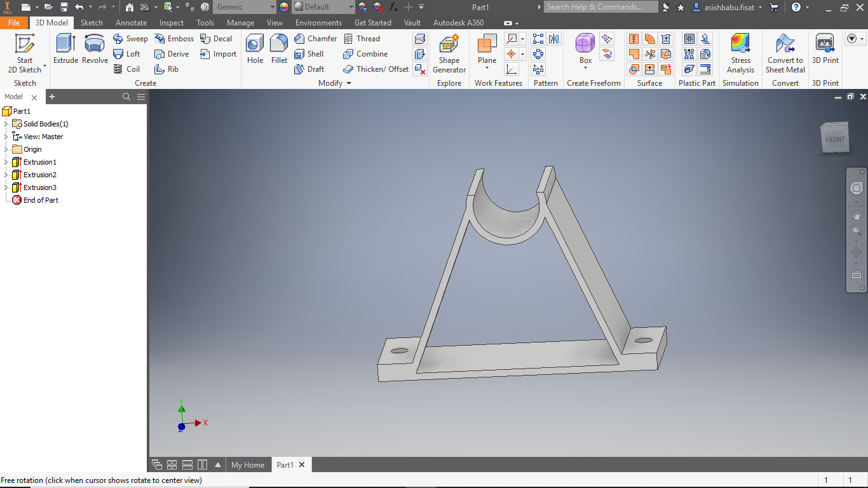Click Convert to Sheet Metal
The image size is (868, 488).
[785, 53]
